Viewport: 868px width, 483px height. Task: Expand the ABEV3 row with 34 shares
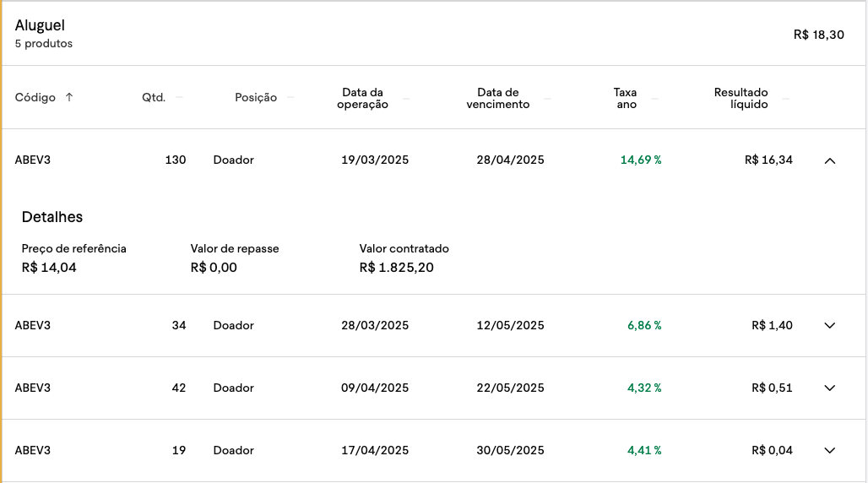tap(829, 326)
